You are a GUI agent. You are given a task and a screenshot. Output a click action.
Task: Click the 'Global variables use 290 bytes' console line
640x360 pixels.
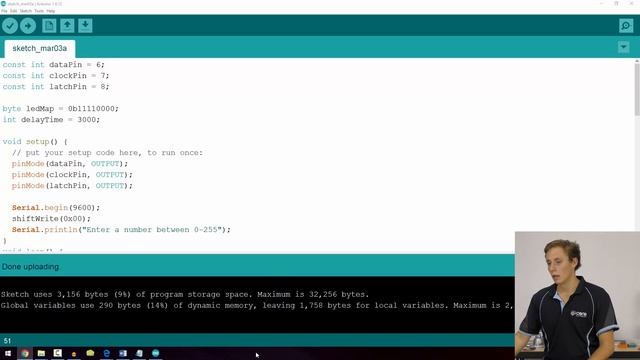coord(257,305)
